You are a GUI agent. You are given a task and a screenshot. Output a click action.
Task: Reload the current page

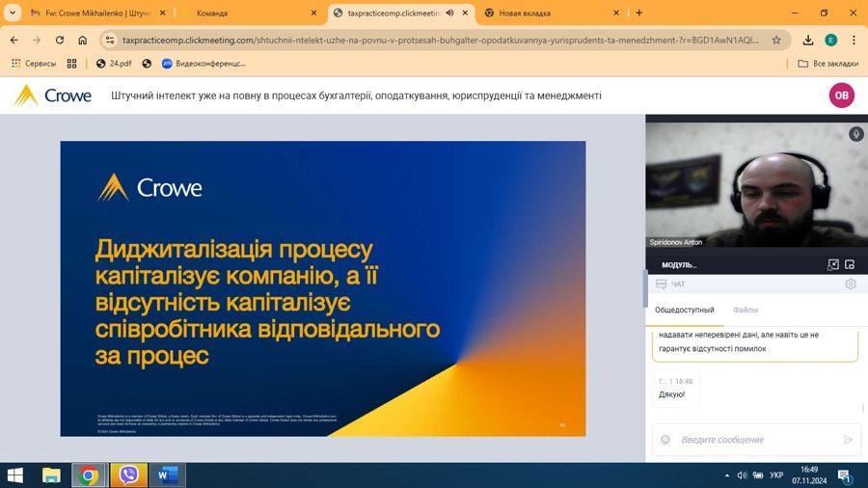(59, 40)
